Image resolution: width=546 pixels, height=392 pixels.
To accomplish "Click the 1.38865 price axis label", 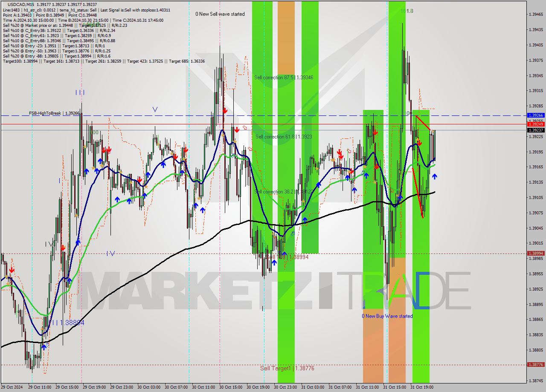I will coord(536,320).
